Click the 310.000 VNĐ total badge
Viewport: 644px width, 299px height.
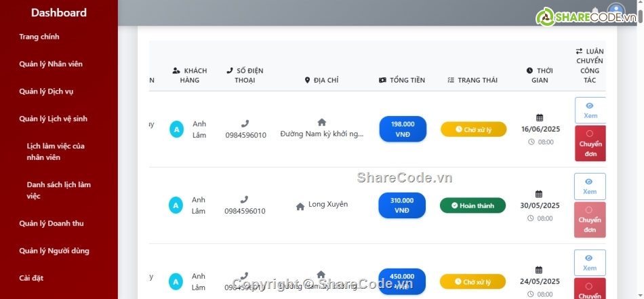click(402, 205)
